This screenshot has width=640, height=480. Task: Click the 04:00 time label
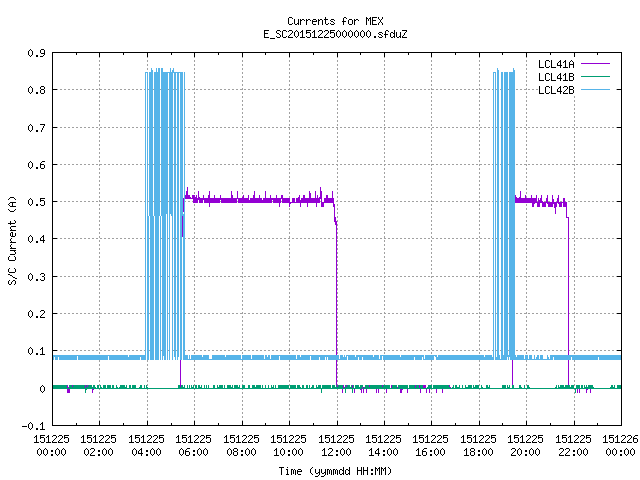[x=146, y=452]
